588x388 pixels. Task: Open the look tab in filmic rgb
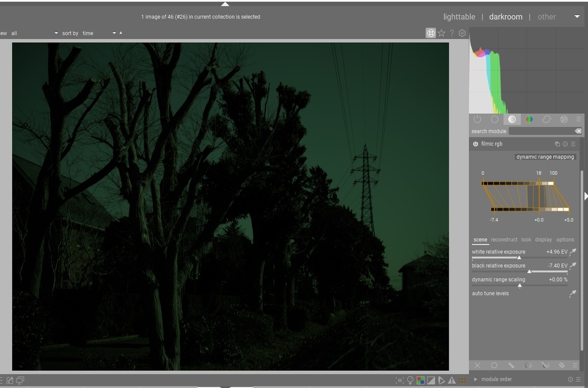pyautogui.click(x=526, y=240)
